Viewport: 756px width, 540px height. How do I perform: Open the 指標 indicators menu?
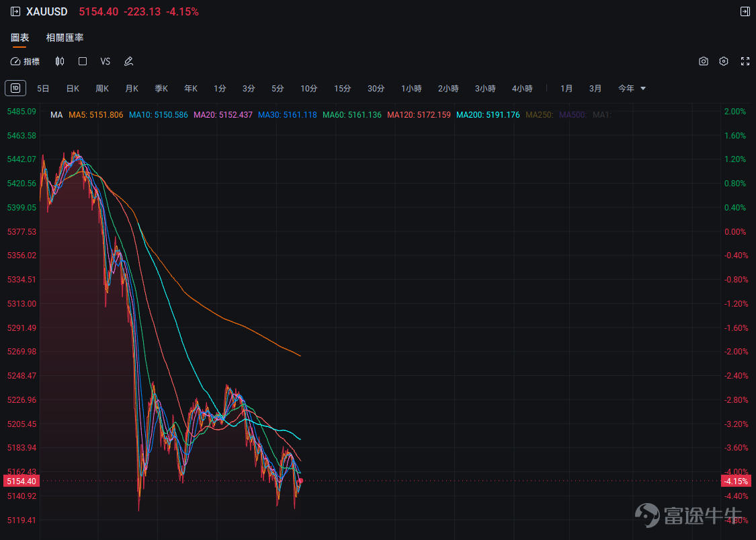point(25,61)
